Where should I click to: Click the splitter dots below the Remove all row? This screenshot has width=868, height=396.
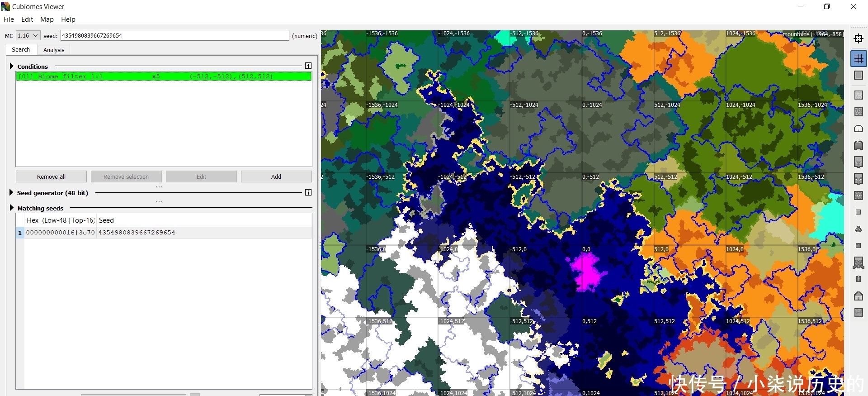[x=159, y=187]
